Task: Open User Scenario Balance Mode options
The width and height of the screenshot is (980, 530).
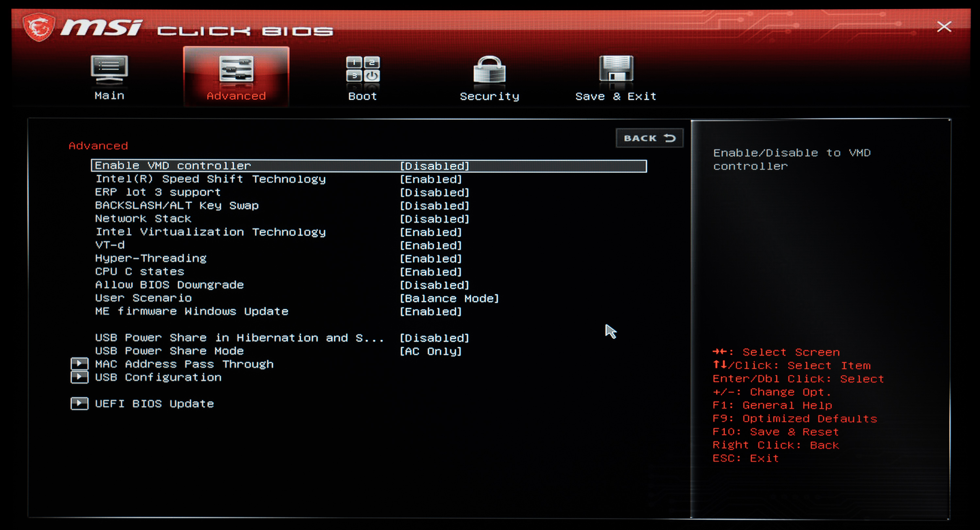Action: tap(449, 299)
